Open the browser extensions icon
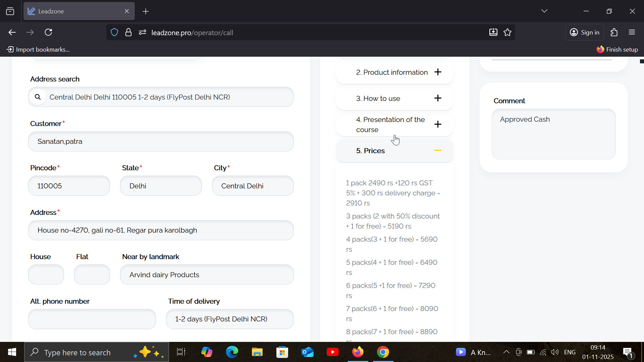Image resolution: width=644 pixels, height=362 pixels. point(614,33)
